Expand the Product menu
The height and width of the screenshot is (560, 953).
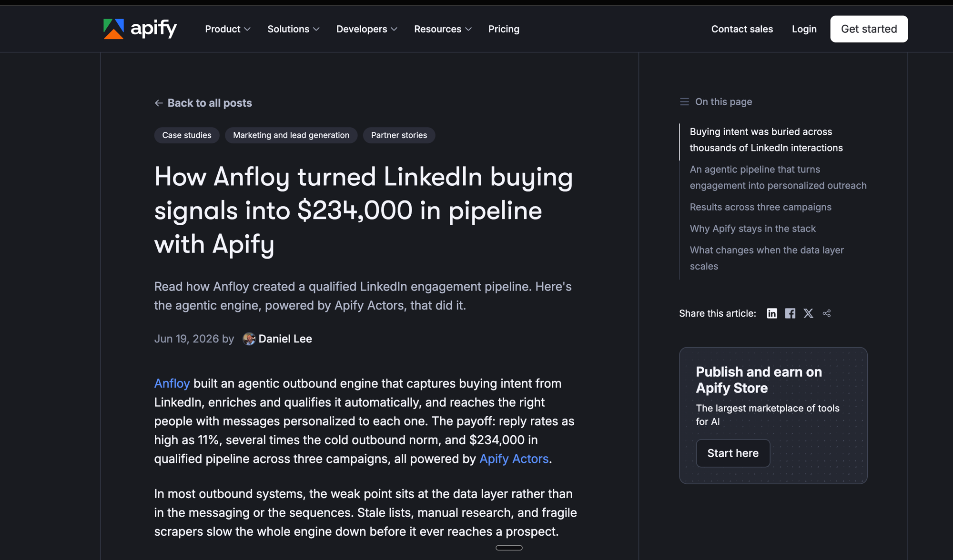pos(228,29)
